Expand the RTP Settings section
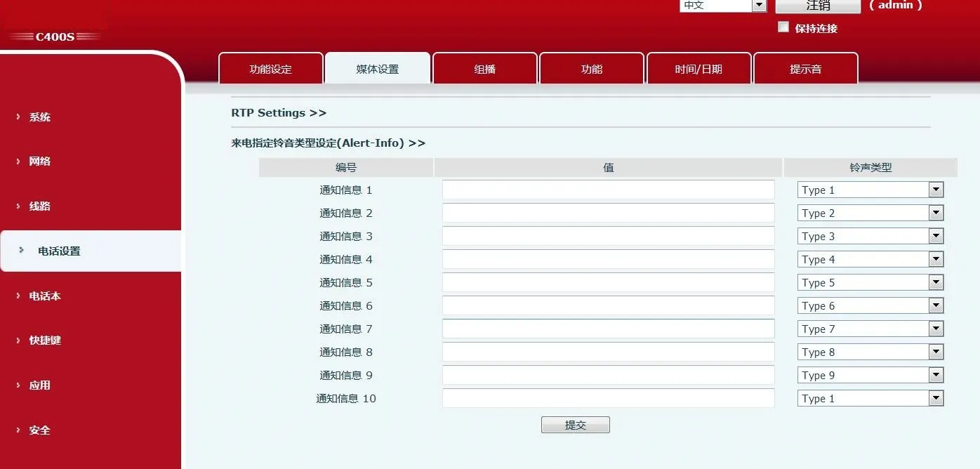Screen dimensions: 980x469 279,113
